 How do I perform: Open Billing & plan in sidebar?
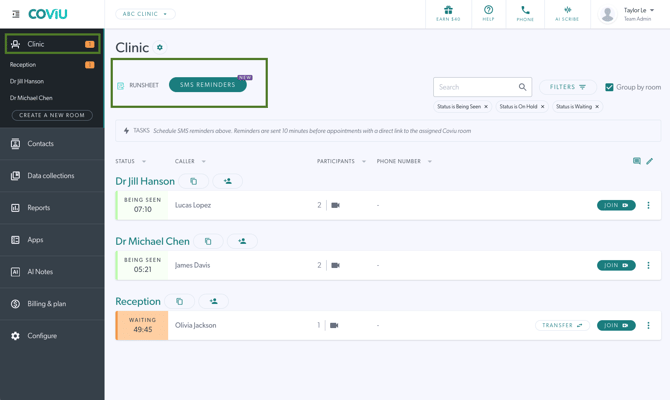coord(52,304)
